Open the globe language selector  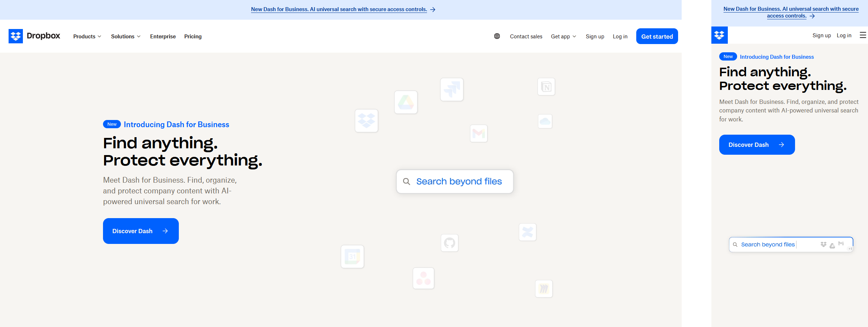point(497,36)
